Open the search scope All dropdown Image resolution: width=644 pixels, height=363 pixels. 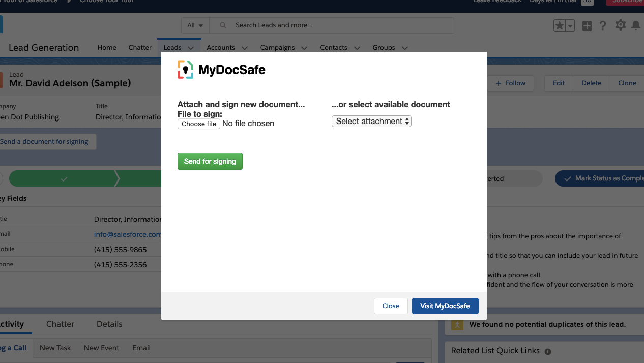tap(195, 25)
